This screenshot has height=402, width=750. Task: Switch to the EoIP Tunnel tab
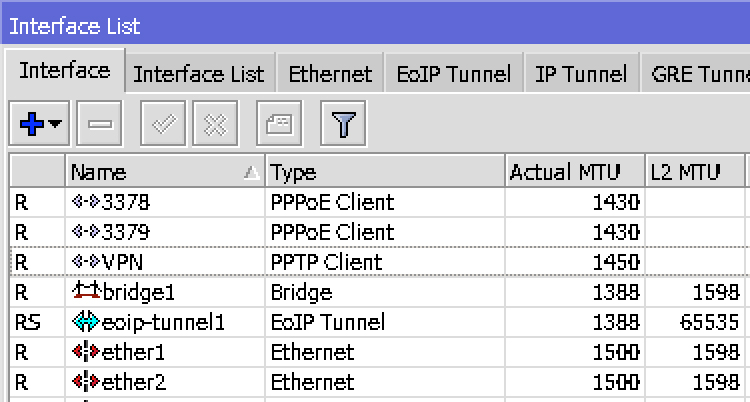tap(453, 74)
